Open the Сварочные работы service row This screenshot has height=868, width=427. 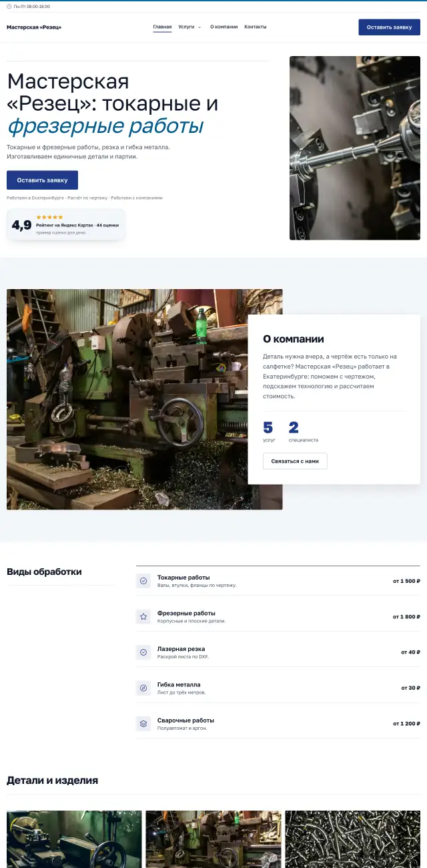click(x=278, y=724)
